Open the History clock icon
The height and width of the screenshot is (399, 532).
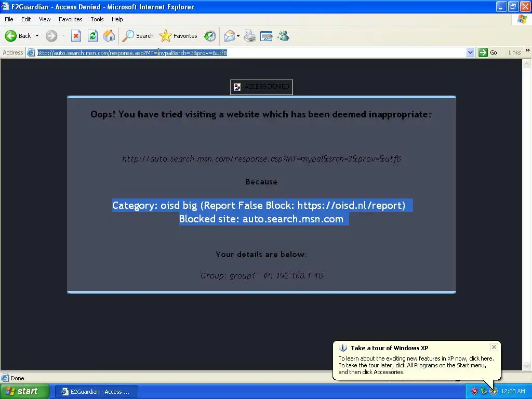click(210, 36)
